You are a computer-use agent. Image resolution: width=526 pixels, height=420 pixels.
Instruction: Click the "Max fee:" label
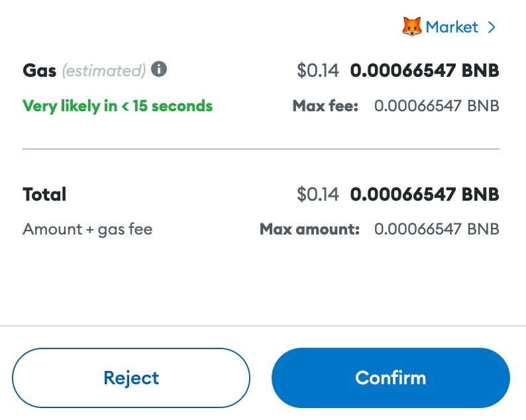pyautogui.click(x=325, y=106)
